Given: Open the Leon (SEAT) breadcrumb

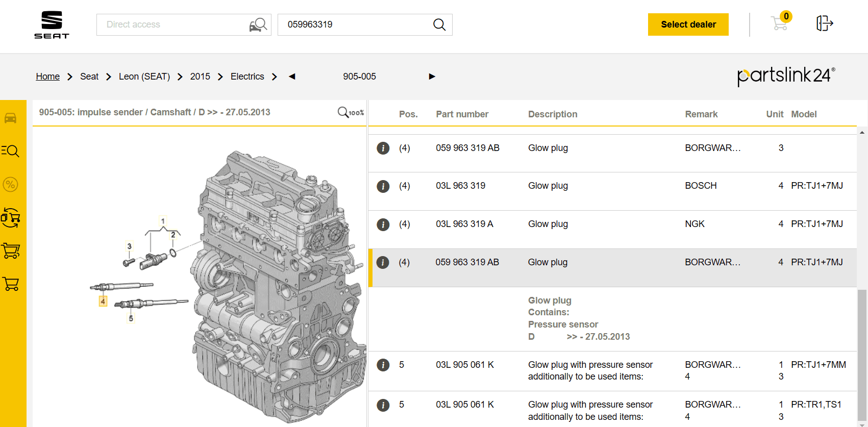Looking at the screenshot, I should 144,77.
